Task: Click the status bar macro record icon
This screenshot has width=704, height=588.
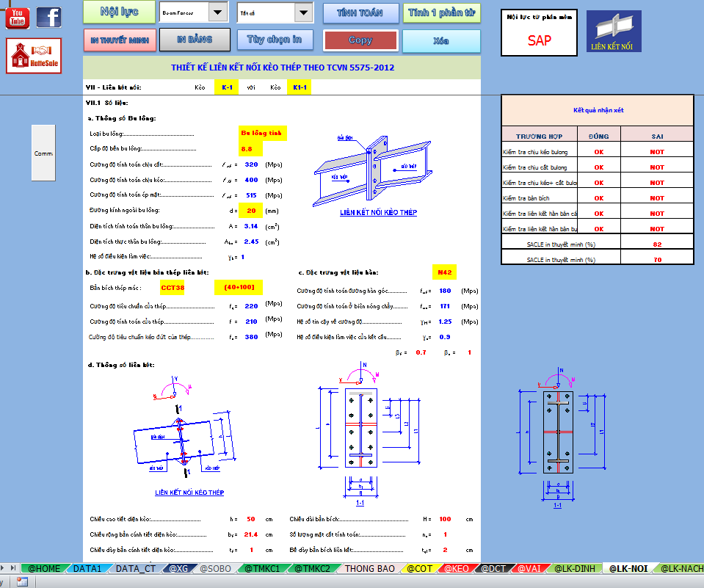Action: pyautogui.click(x=22, y=581)
